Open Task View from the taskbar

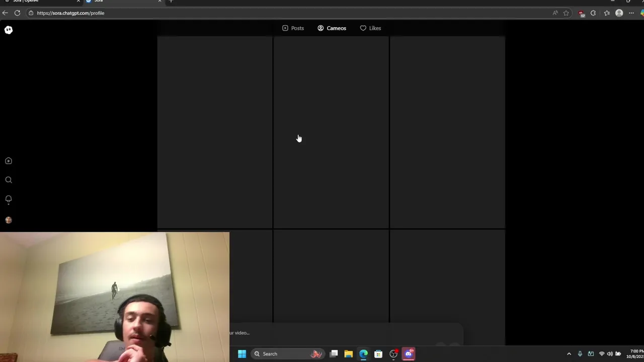coord(334,354)
